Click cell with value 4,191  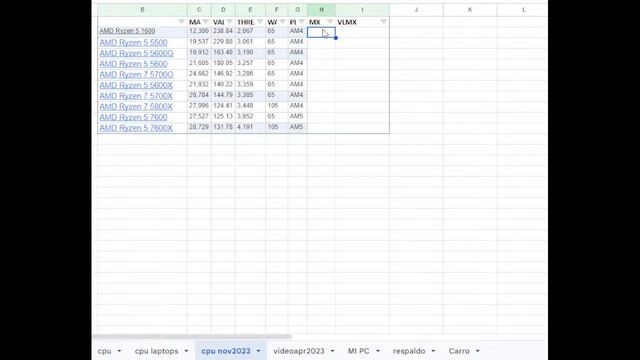tap(250, 127)
